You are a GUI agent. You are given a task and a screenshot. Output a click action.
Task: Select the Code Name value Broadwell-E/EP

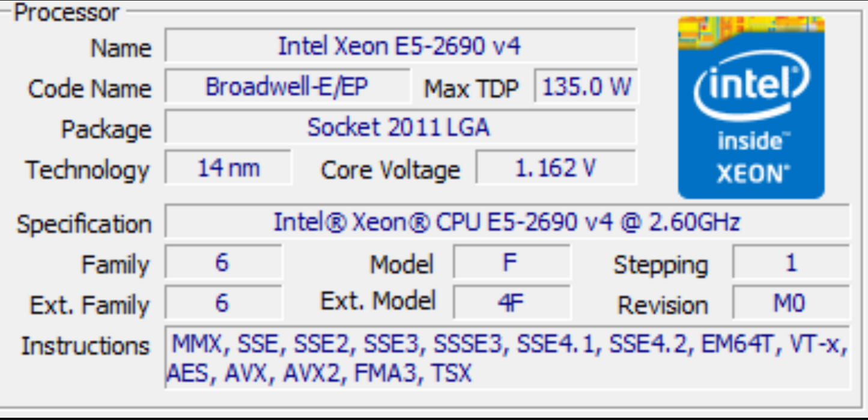[x=287, y=87]
